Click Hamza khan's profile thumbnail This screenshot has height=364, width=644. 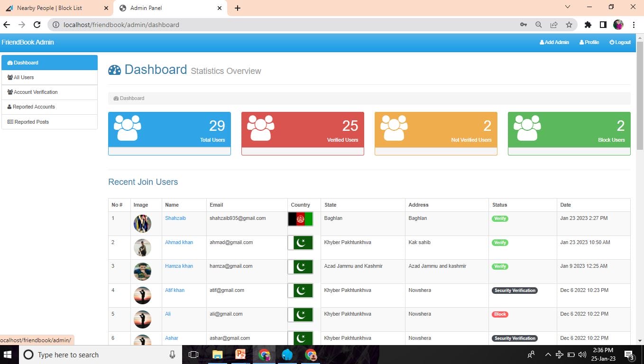click(142, 271)
